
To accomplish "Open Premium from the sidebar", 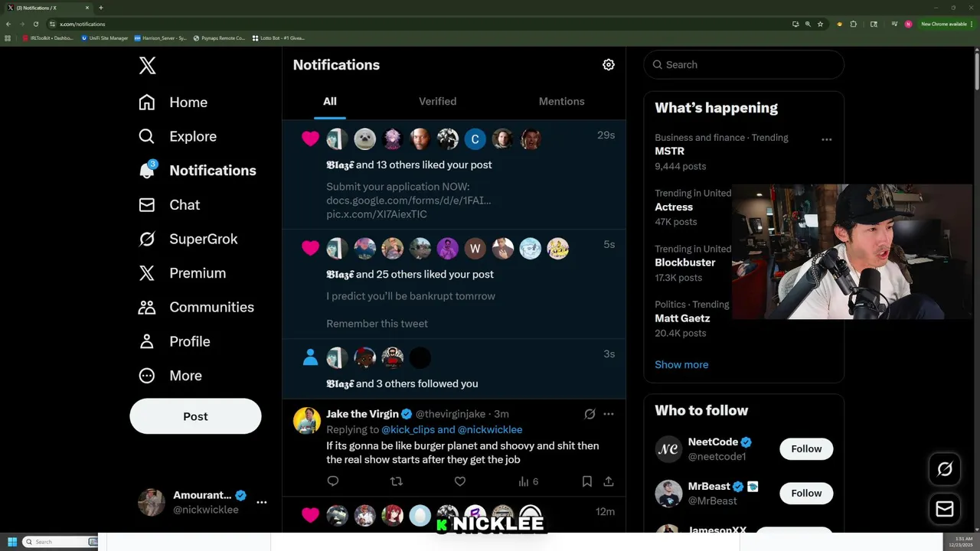I will coord(182,273).
